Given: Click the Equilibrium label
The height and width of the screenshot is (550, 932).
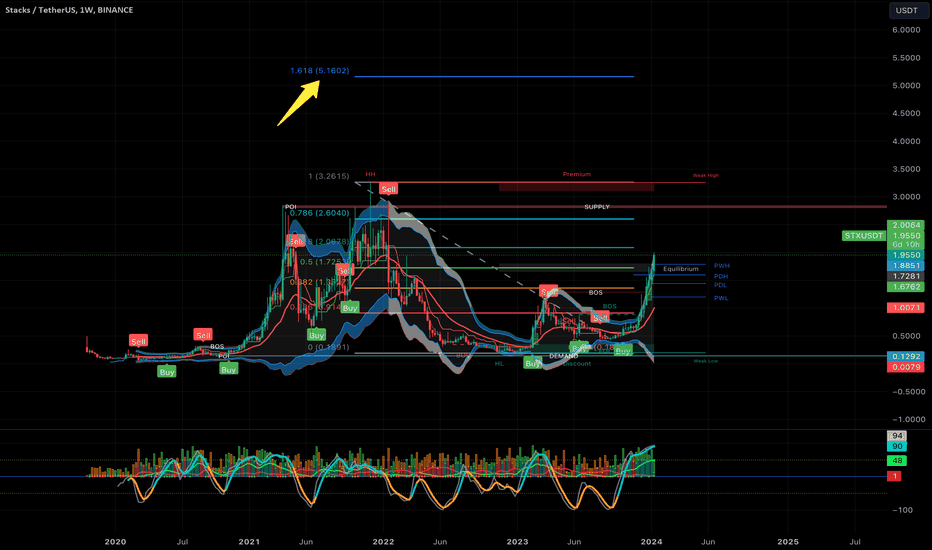Looking at the screenshot, I should pos(681,269).
